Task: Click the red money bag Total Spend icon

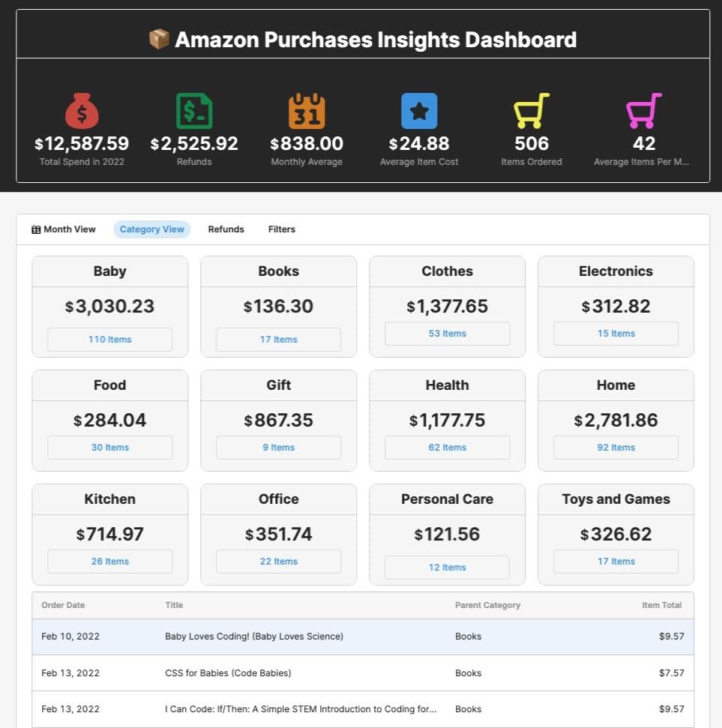Action: click(x=81, y=110)
